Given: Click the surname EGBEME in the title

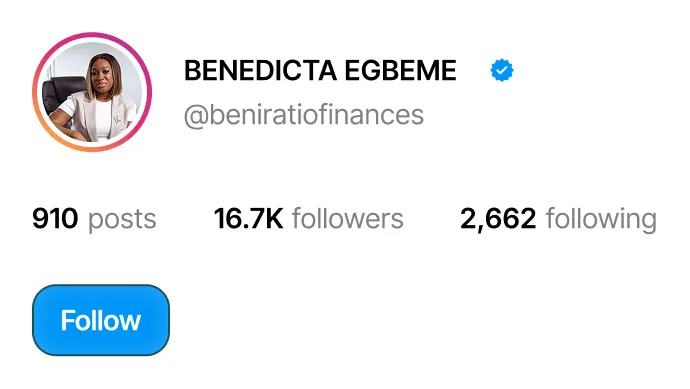Looking at the screenshot, I should [x=400, y=70].
